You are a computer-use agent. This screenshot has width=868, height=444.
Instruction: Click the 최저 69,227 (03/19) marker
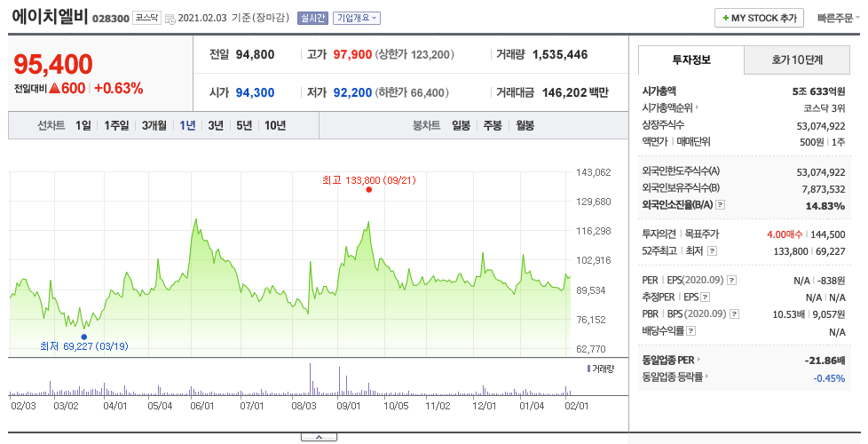83,337
